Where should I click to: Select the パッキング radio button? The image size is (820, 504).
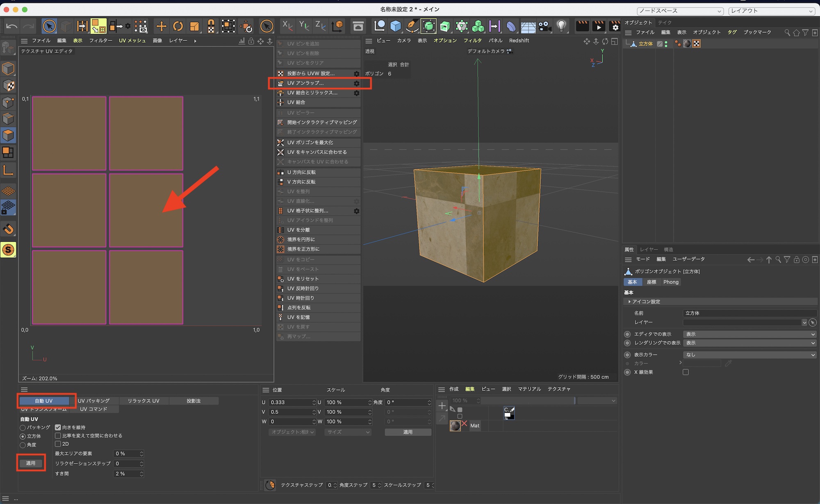click(23, 427)
